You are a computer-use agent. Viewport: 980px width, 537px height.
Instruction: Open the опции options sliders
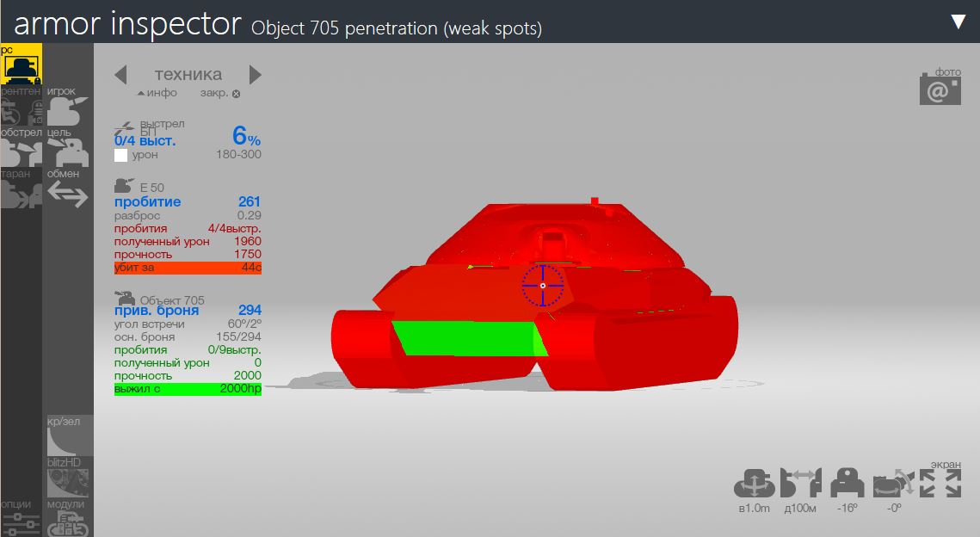22,524
